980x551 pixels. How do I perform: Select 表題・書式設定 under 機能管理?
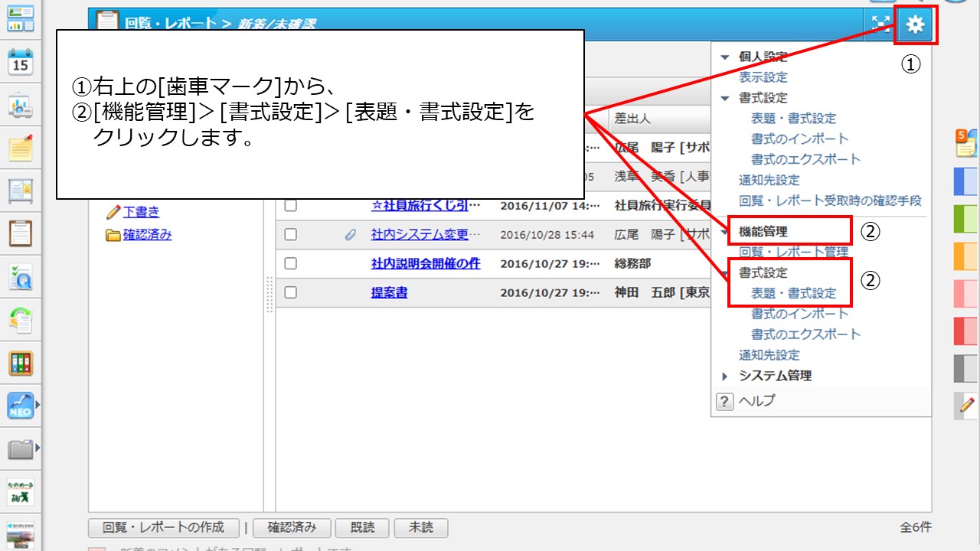coord(794,293)
